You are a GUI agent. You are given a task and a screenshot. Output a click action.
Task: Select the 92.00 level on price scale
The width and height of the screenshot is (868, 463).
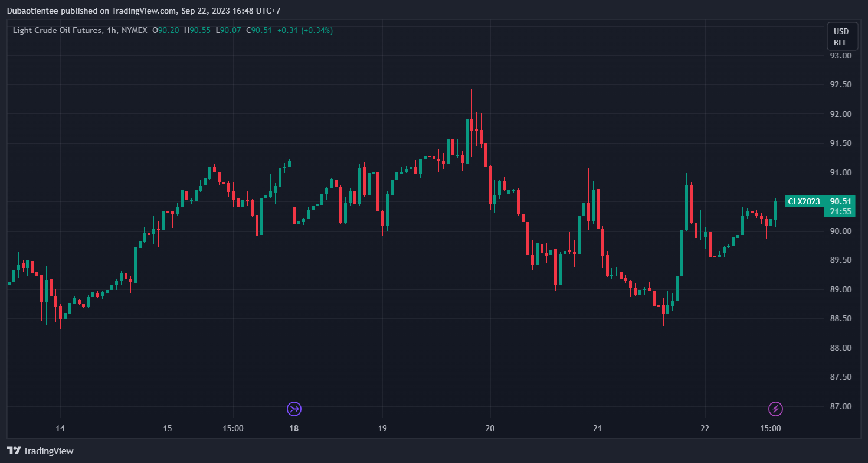pyautogui.click(x=840, y=114)
